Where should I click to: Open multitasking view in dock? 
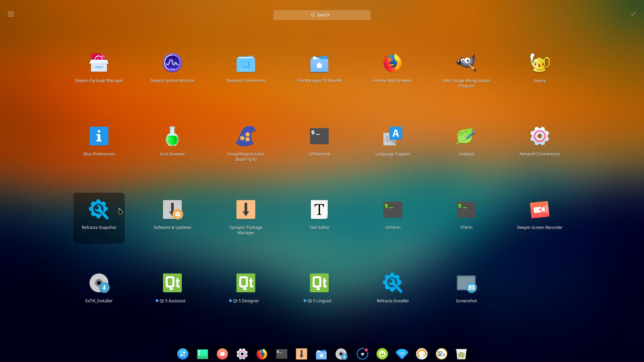tap(222, 354)
